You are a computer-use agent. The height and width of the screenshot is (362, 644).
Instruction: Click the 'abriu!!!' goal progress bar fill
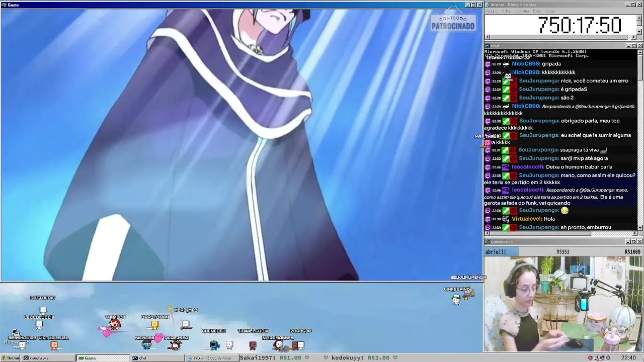tap(501, 252)
